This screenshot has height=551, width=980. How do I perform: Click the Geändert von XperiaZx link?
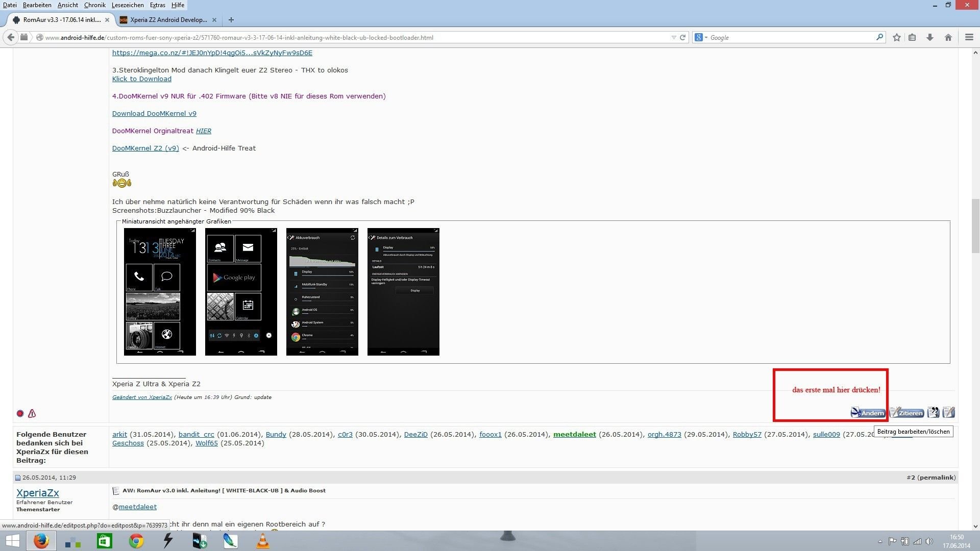tap(142, 397)
